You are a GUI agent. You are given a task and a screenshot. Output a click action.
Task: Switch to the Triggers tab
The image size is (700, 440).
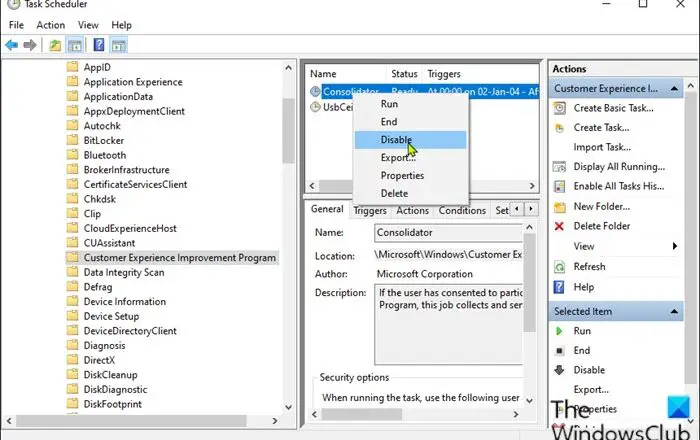(x=370, y=211)
